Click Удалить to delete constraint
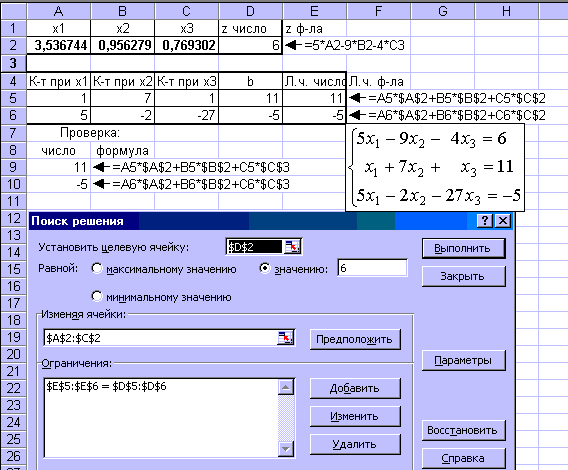The height and width of the screenshot is (470, 568). pos(355,444)
